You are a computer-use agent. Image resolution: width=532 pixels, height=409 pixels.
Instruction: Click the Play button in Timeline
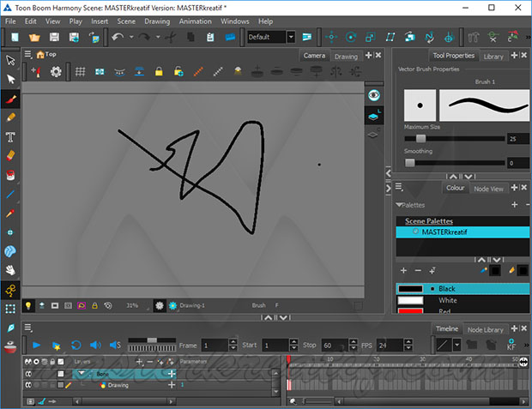coord(36,345)
